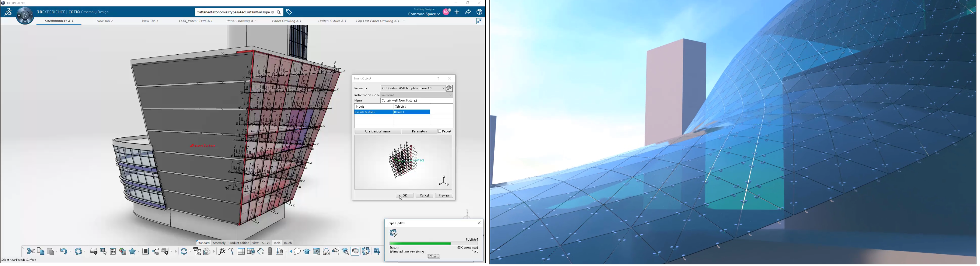This screenshot has width=980, height=266.
Task: Click the Name input field
Action: pyautogui.click(x=416, y=101)
